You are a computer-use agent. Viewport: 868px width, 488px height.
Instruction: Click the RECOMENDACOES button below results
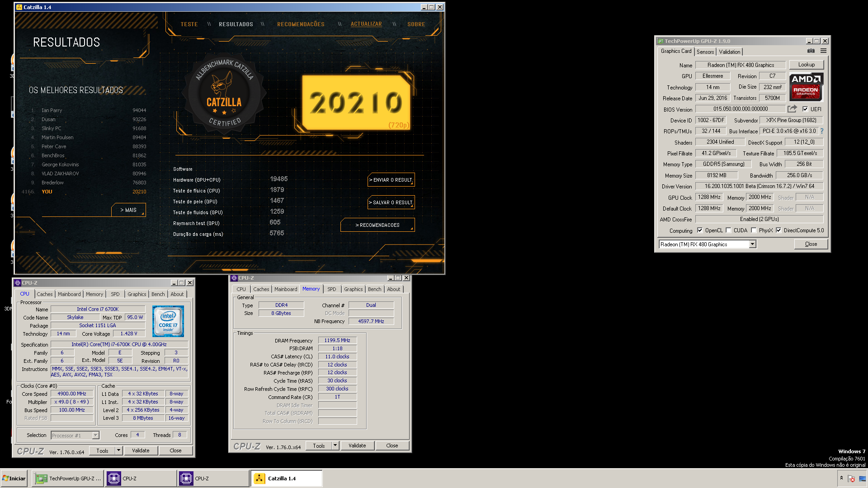pyautogui.click(x=377, y=225)
